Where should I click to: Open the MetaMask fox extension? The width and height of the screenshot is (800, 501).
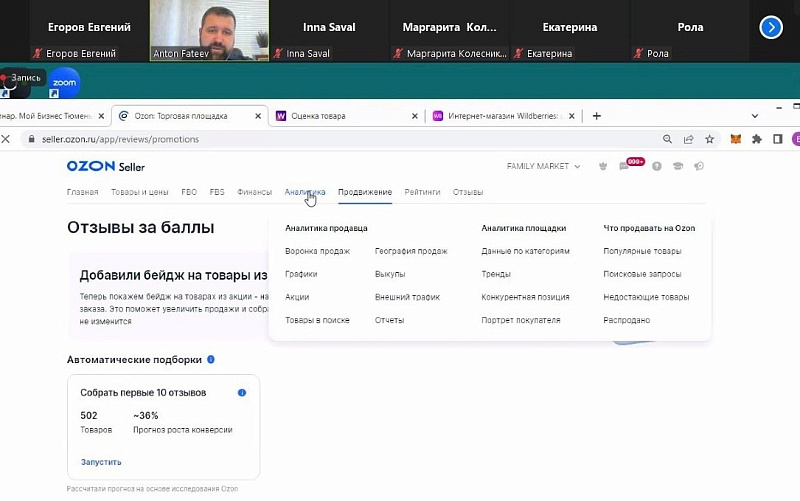(x=735, y=139)
